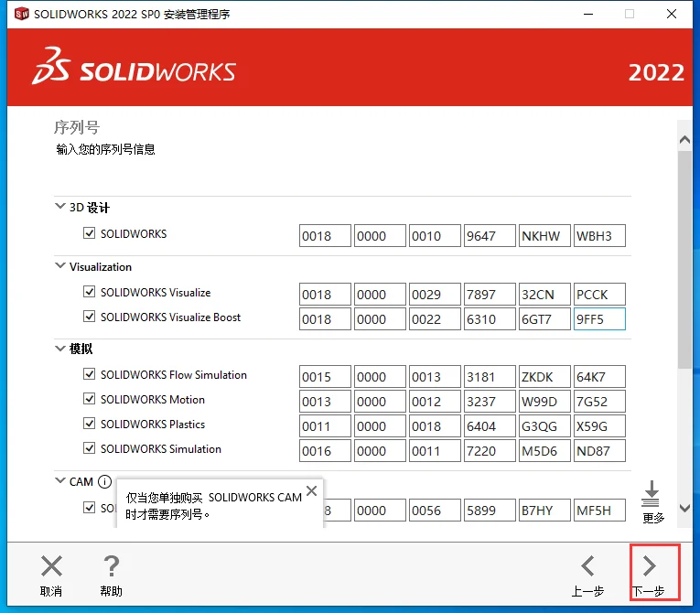Image resolution: width=700 pixels, height=613 pixels.
Task: Toggle SOLIDWORKS Visualize Boost checkbox
Action: point(90,317)
